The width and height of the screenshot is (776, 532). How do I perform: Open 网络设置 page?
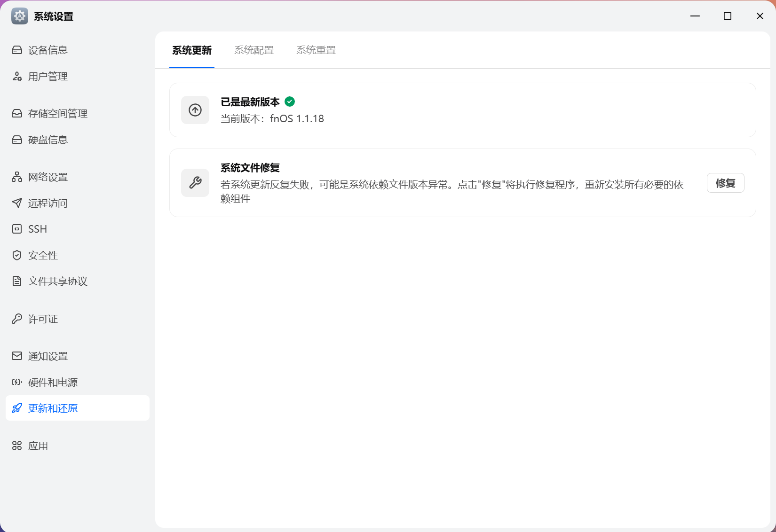(78, 177)
